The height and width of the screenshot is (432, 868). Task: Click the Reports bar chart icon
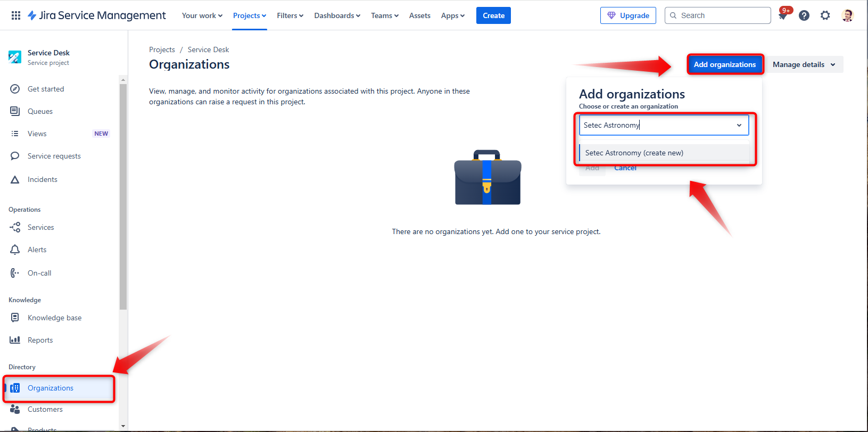(x=15, y=340)
